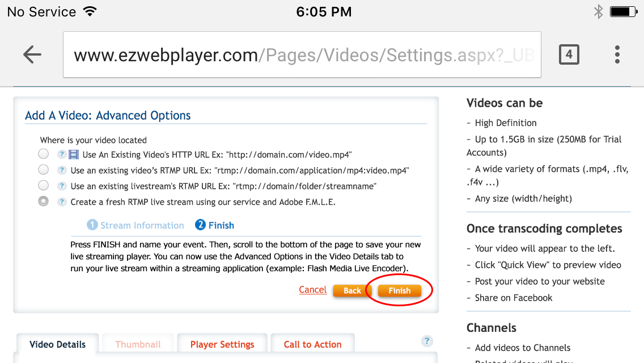The image size is (644, 363).
Task: Click the orange Finish button
Action: pyautogui.click(x=399, y=290)
